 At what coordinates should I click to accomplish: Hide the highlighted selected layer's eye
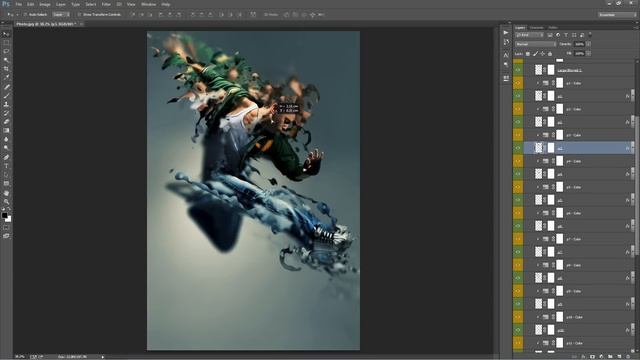point(518,148)
